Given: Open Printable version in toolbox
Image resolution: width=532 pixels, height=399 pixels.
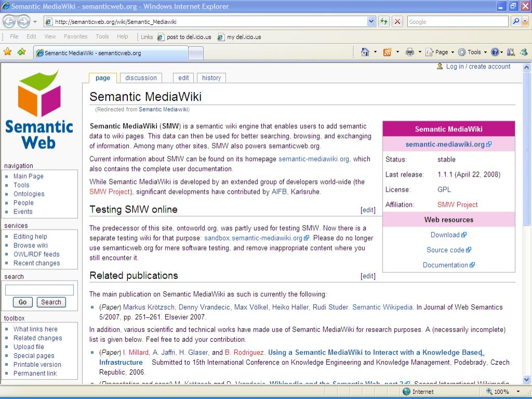Looking at the screenshot, I should click(37, 364).
